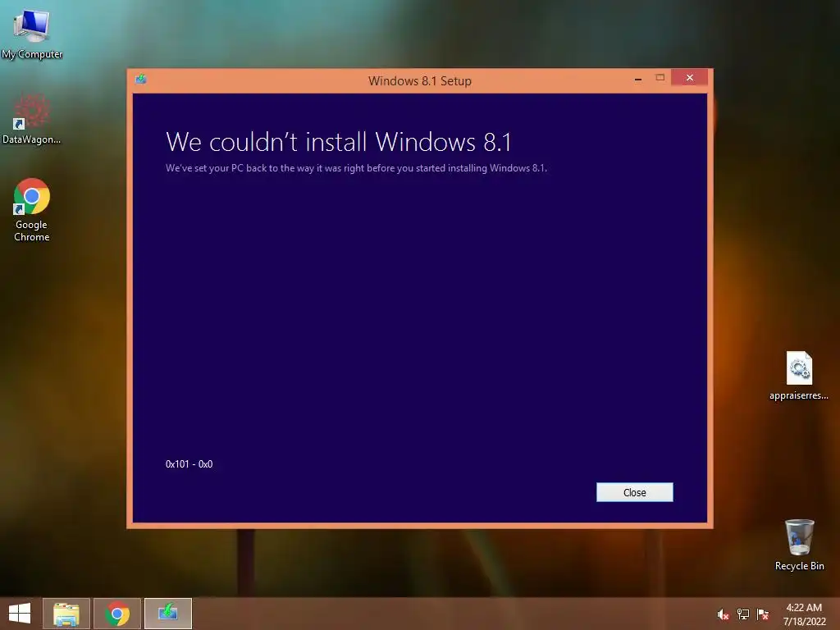This screenshot has width=840, height=630.
Task: Open the My Computer desktop icon
Action: coord(32,34)
